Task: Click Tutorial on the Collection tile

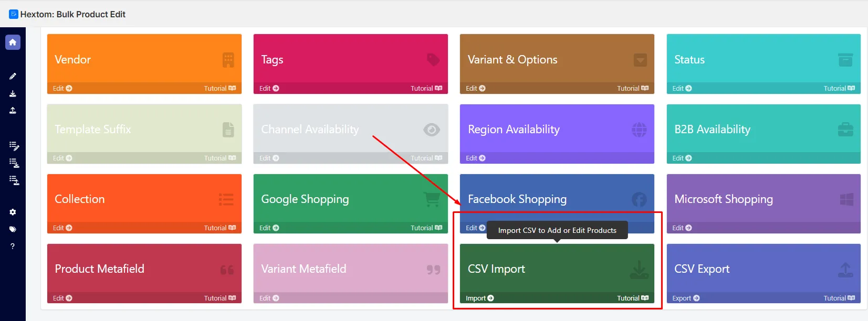Action: [220, 228]
